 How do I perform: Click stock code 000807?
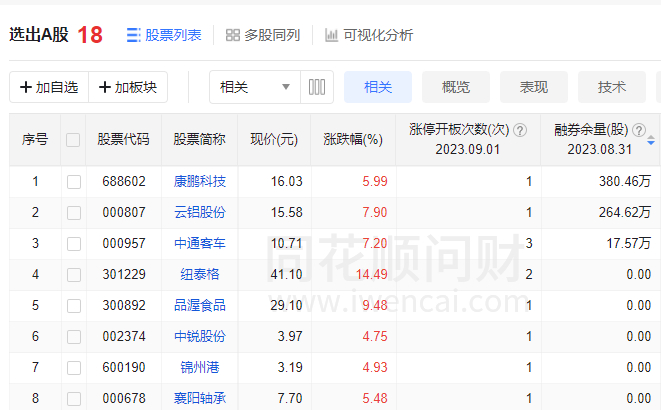point(124,212)
